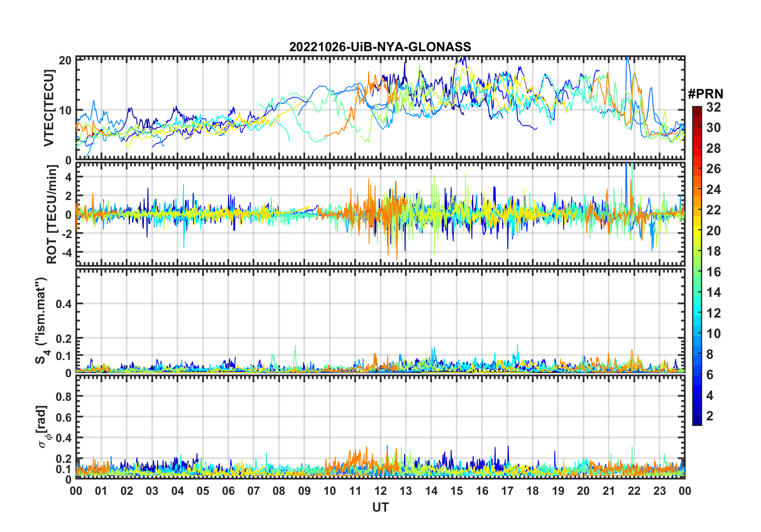The width and height of the screenshot is (761, 532).
Task: Pick the PRN colorbar tick label 12
Action: 713,313
